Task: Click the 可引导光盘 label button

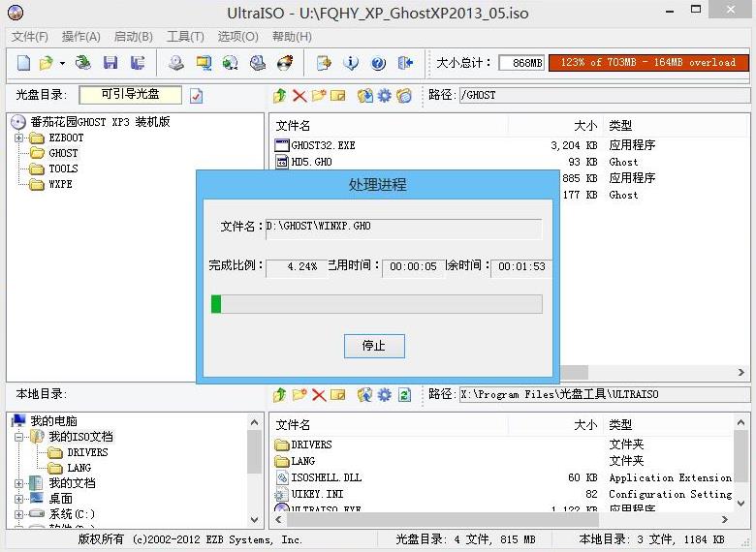Action: click(x=130, y=94)
